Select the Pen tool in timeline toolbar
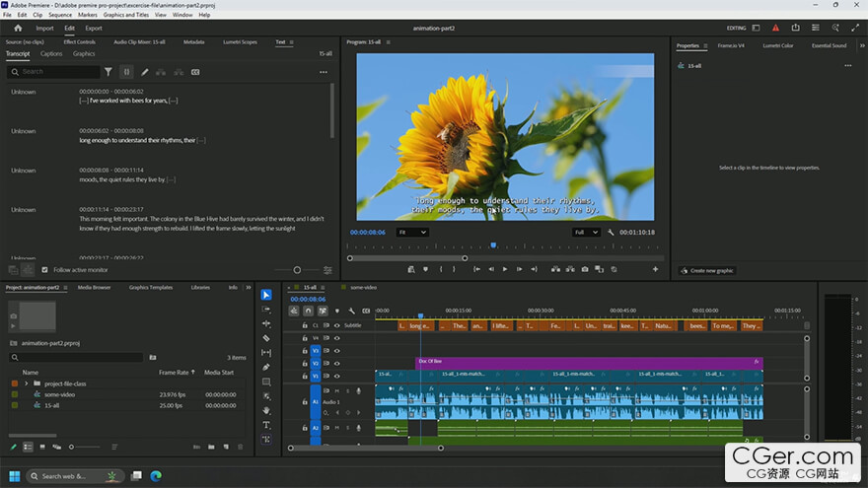The width and height of the screenshot is (868, 488). tap(266, 367)
